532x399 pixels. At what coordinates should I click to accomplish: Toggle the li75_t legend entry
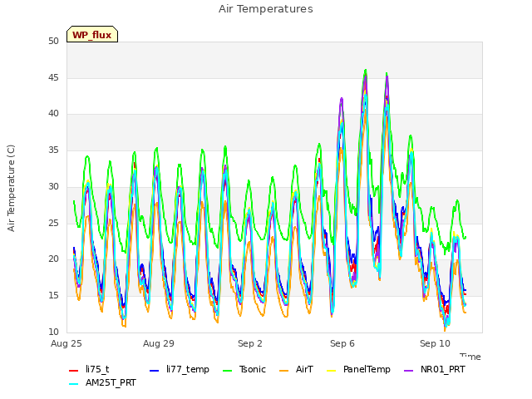(89, 369)
